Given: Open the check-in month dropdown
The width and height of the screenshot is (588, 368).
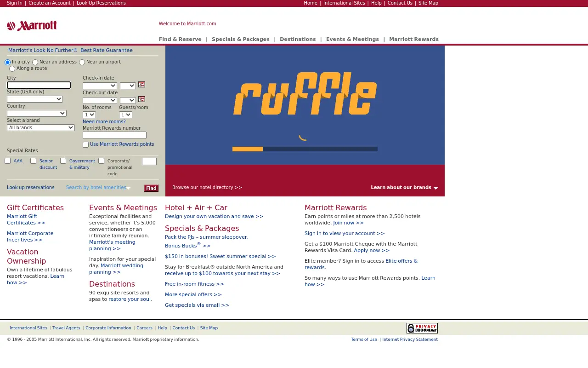Looking at the screenshot, I should point(100,86).
